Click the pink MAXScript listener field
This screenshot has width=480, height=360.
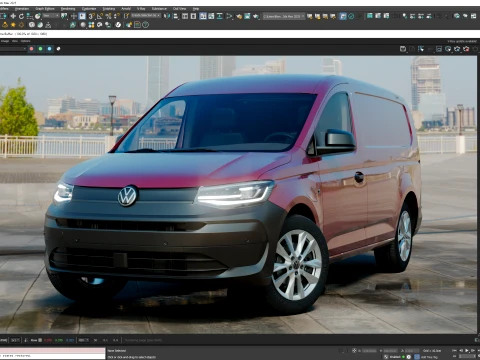(52, 350)
